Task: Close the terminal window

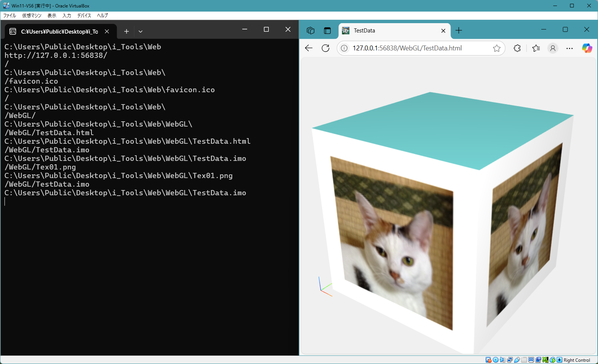Action: (x=288, y=29)
